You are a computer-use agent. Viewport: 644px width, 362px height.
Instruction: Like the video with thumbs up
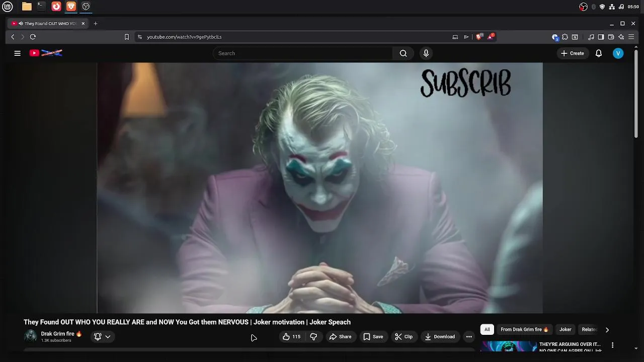tap(292, 337)
